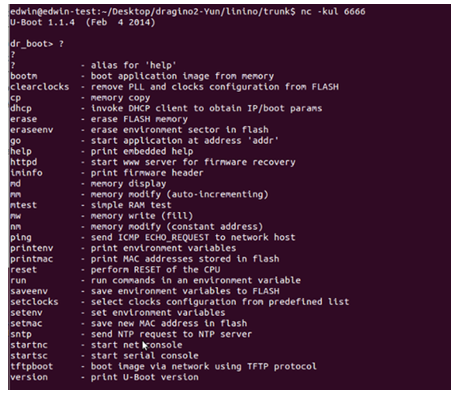The width and height of the screenshot is (462, 396).
Task: Click the eraseenv command name
Action: (32, 130)
